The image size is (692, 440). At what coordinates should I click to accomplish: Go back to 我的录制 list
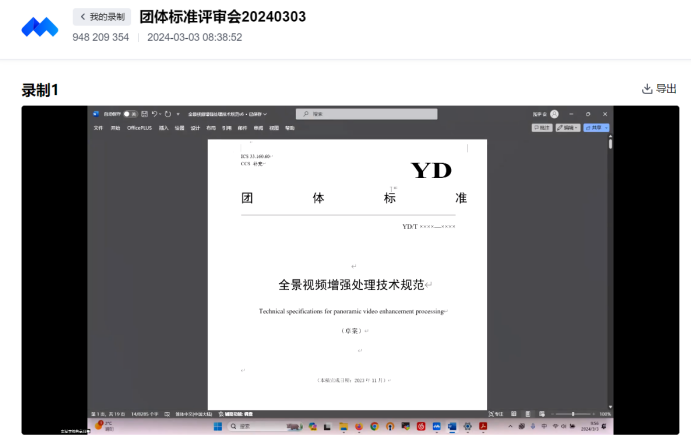pyautogui.click(x=102, y=17)
